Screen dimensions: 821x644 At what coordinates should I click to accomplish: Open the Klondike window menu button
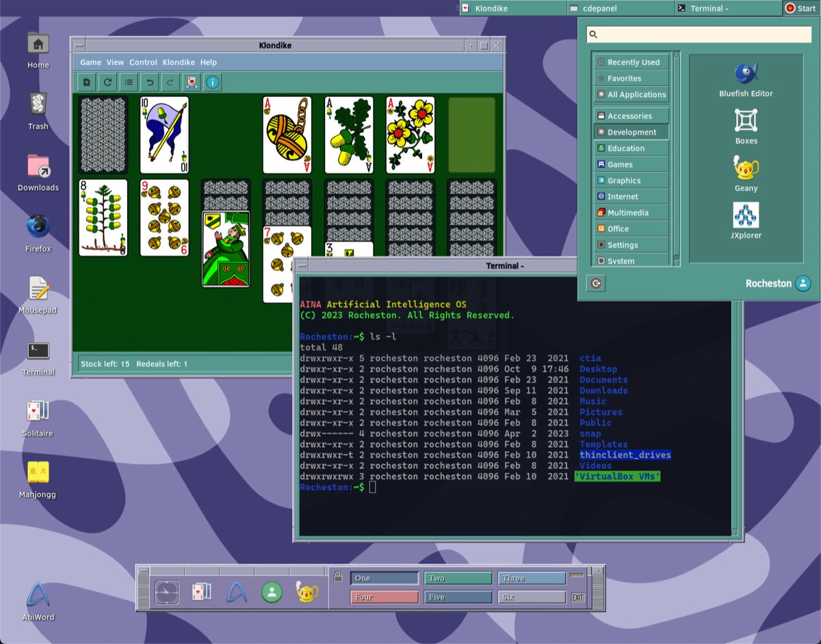79,46
